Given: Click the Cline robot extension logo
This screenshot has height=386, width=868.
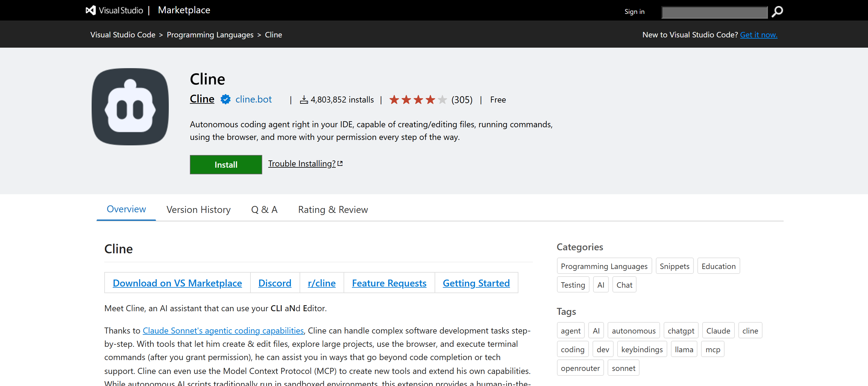Looking at the screenshot, I should 131,106.
